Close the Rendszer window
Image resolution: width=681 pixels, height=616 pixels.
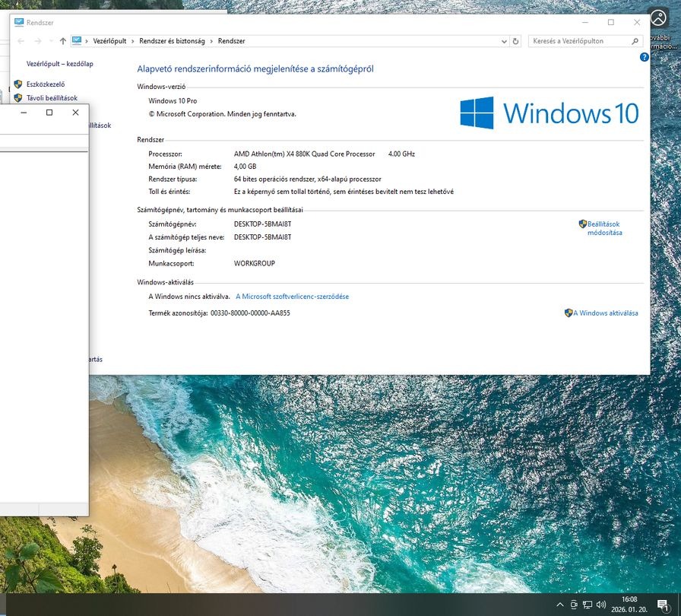pos(637,22)
